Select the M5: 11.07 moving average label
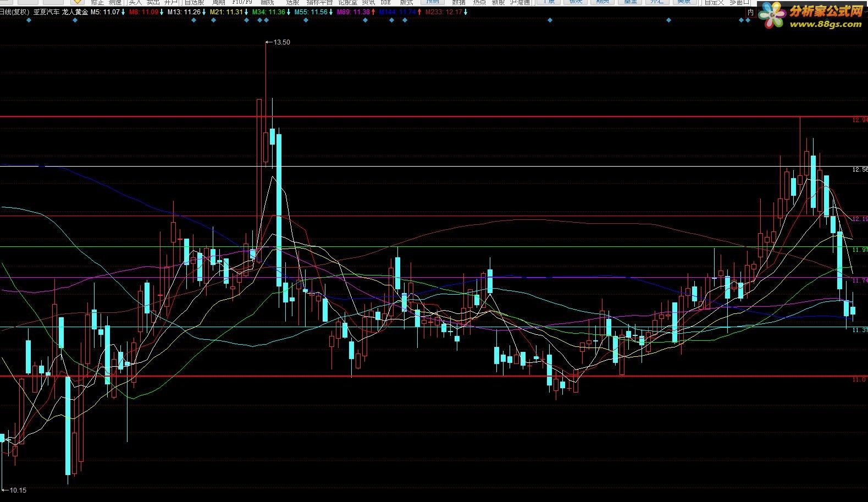 [x=105, y=12]
